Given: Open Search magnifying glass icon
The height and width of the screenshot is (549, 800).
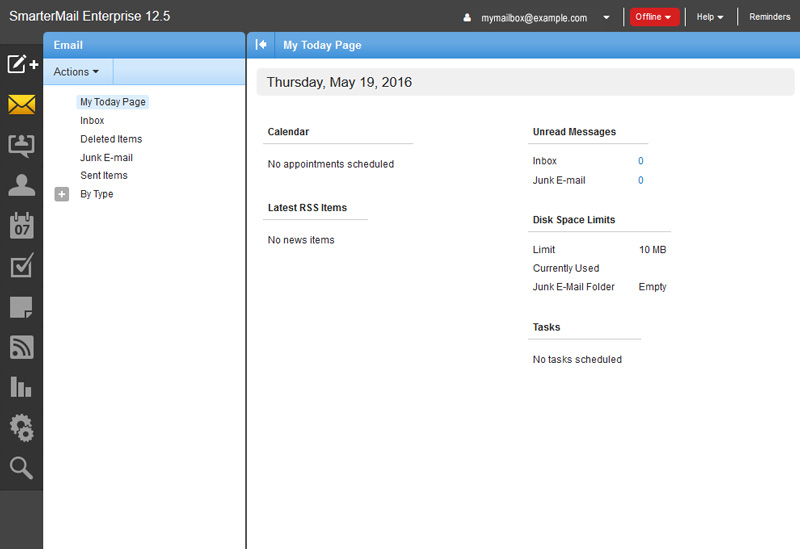Looking at the screenshot, I should point(21,468).
